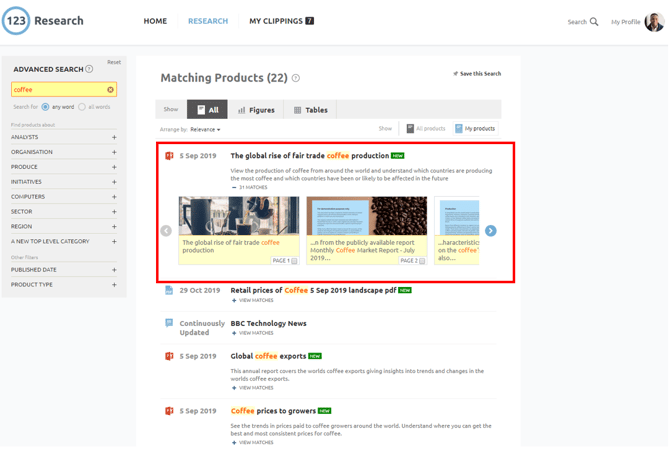Reset the advanced search filters
The height and width of the screenshot is (449, 670).
[114, 62]
